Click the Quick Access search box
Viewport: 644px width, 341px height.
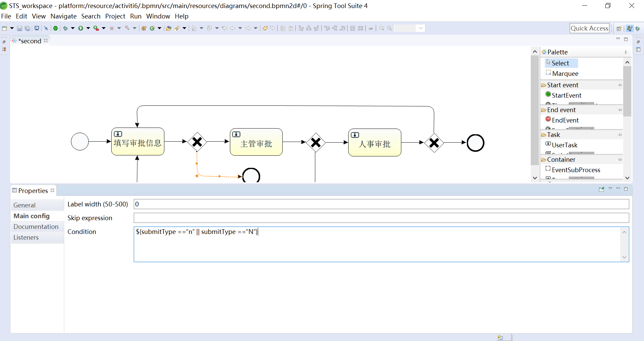[x=590, y=28]
